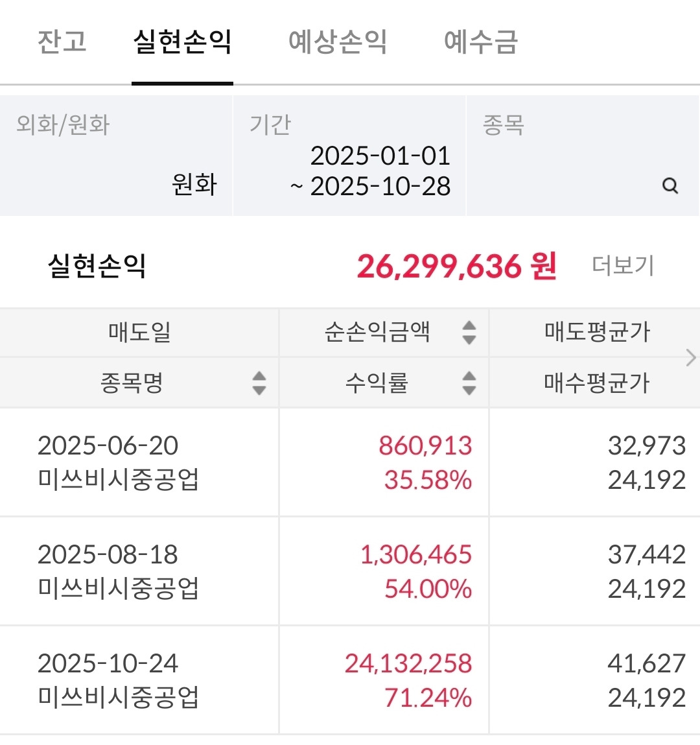
Task: Click the 매도평균가 column header
Action: tap(596, 333)
